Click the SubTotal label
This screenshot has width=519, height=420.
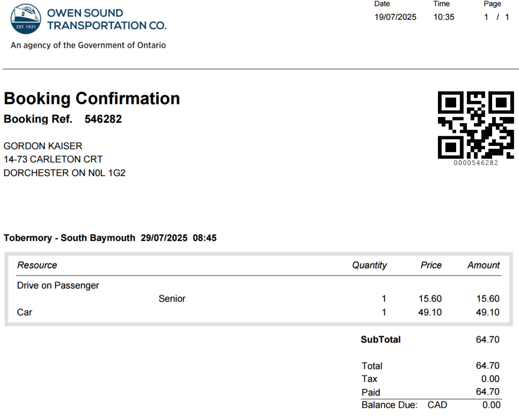(381, 339)
